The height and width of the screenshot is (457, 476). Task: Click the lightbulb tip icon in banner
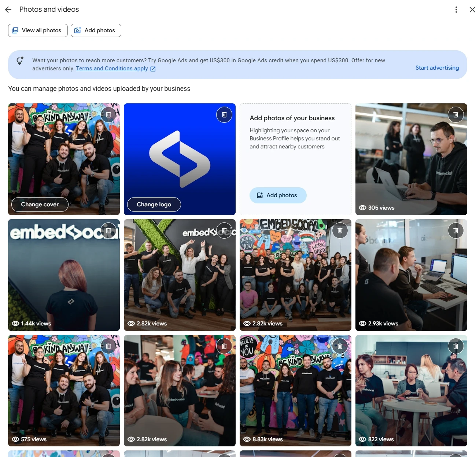coord(20,60)
